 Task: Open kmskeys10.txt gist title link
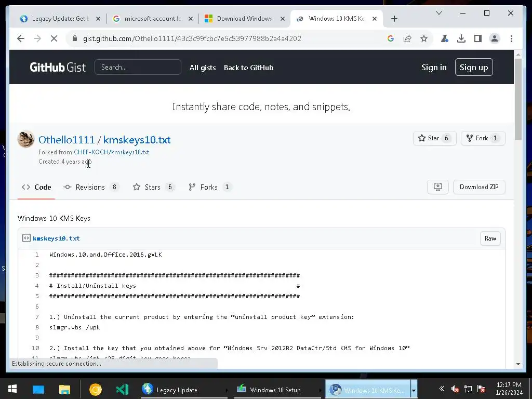click(137, 140)
